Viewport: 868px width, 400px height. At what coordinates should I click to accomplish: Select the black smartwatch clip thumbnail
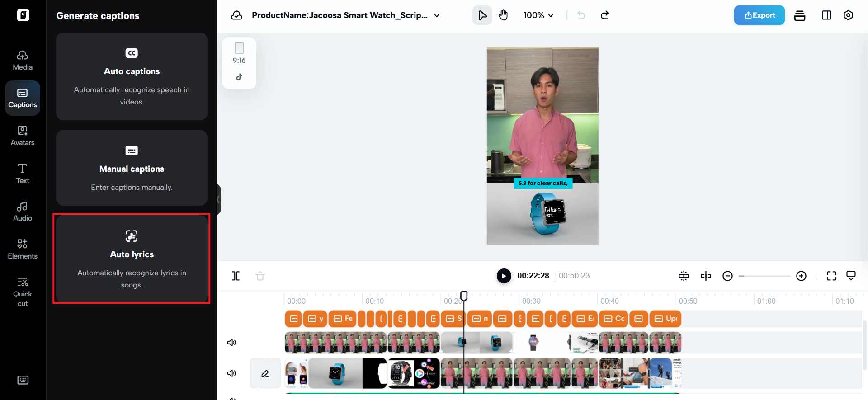[401, 373]
